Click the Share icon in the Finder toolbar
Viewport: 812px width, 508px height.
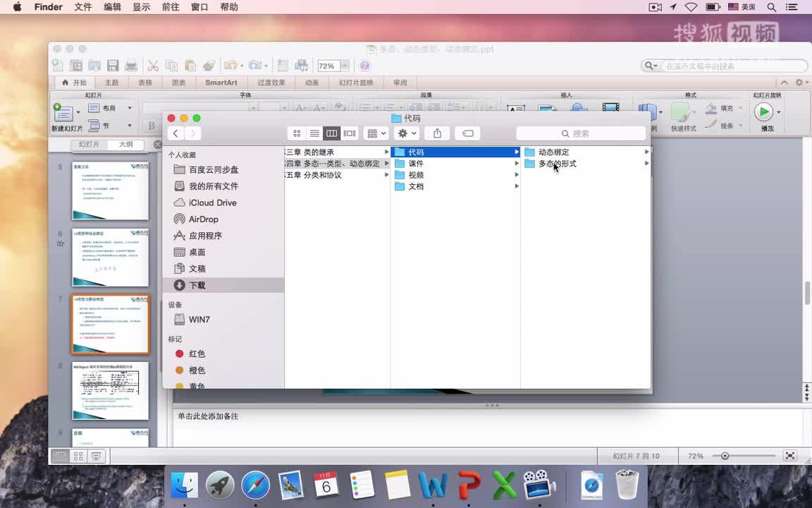coord(436,133)
